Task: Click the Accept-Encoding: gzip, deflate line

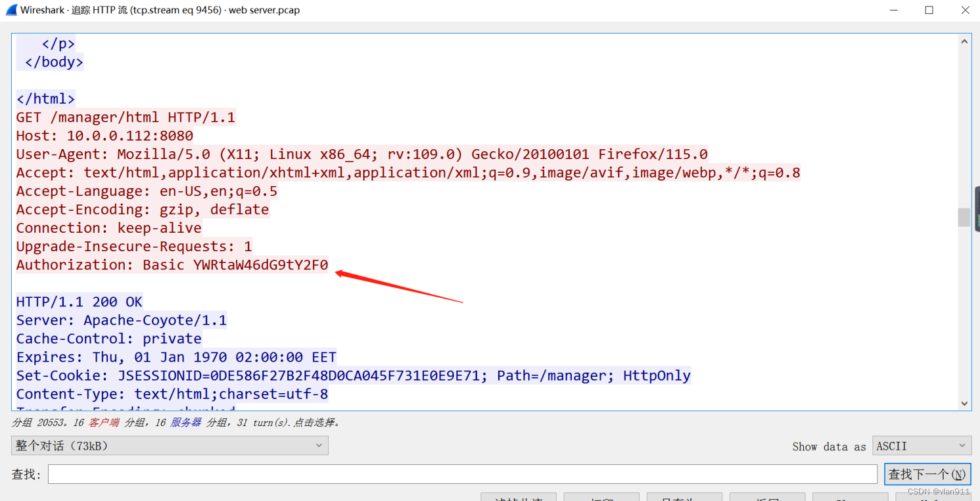Action: coord(143,210)
